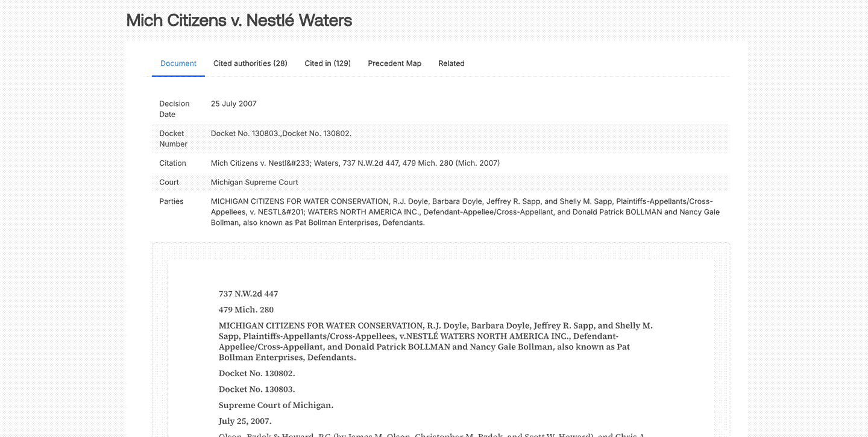Image resolution: width=868 pixels, height=437 pixels.
Task: Click the Parties description in metadata table
Action: point(464,212)
